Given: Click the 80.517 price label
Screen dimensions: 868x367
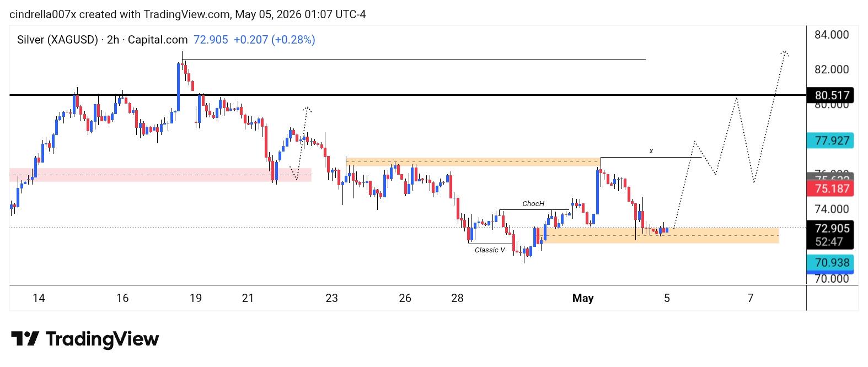Looking at the screenshot, I should (830, 95).
